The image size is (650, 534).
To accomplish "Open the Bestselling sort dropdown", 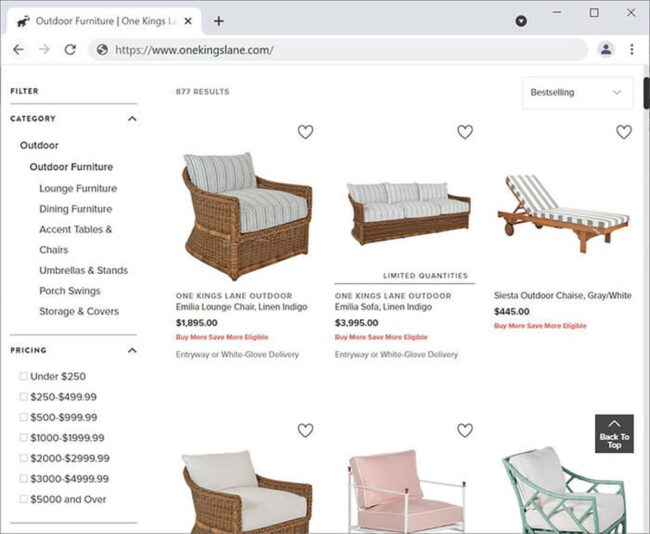I will [578, 92].
